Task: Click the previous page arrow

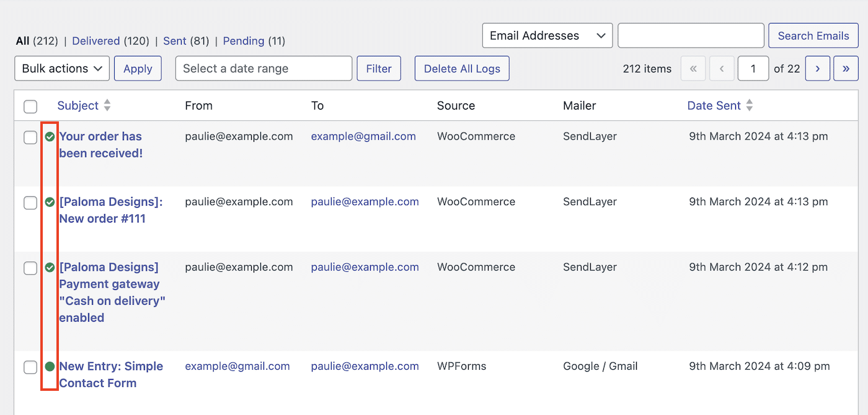Action: pyautogui.click(x=722, y=68)
